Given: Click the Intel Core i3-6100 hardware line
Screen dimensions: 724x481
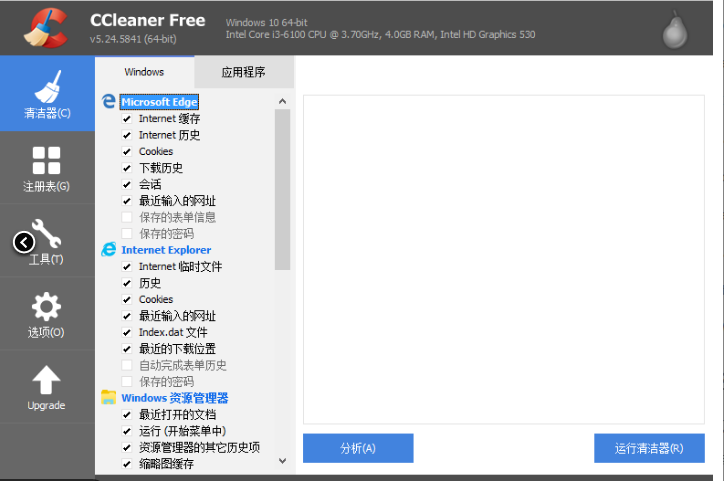Looking at the screenshot, I should tap(380, 35).
